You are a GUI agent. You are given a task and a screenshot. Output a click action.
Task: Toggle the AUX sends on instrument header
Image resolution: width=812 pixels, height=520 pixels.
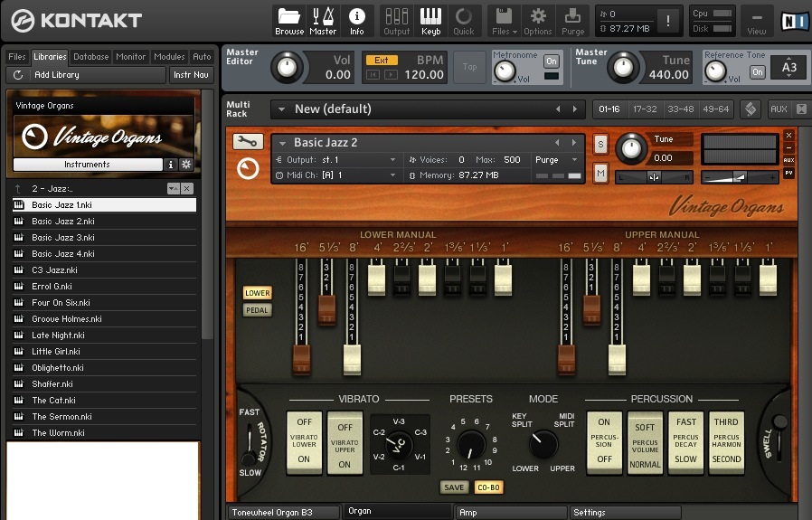(788, 161)
